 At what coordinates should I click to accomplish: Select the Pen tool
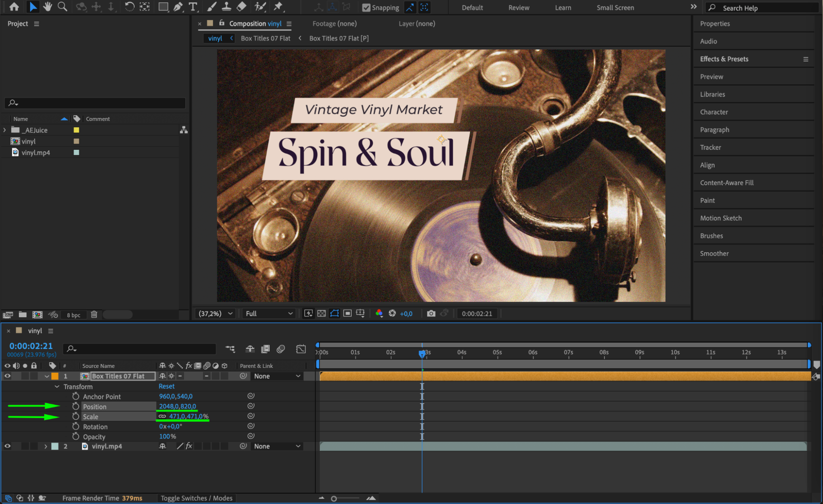(178, 7)
